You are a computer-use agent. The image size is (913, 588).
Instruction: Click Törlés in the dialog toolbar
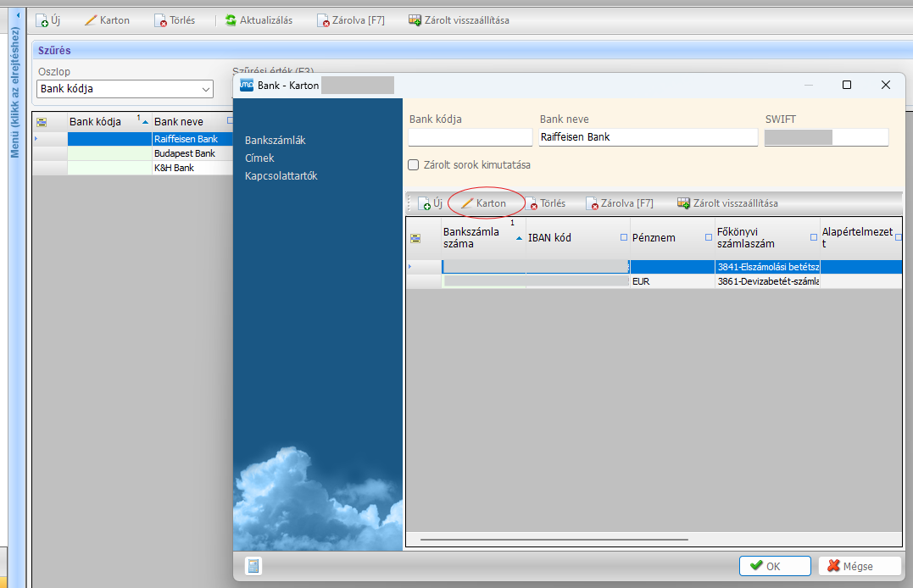click(x=545, y=203)
